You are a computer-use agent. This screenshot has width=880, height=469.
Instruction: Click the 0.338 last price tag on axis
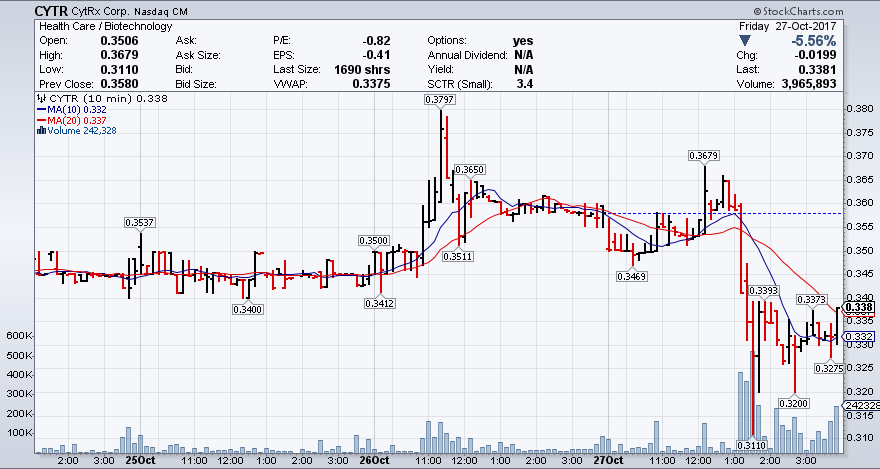[x=860, y=307]
